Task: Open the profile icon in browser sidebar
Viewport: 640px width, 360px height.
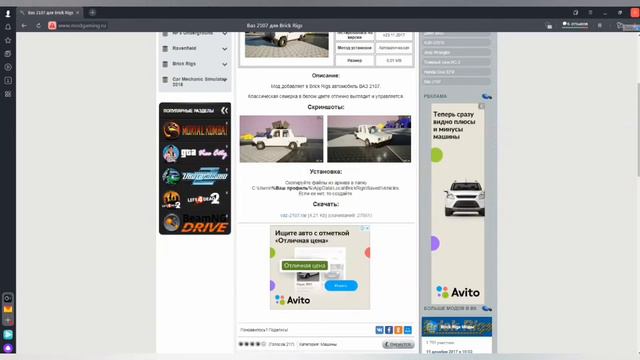Action: point(8,13)
